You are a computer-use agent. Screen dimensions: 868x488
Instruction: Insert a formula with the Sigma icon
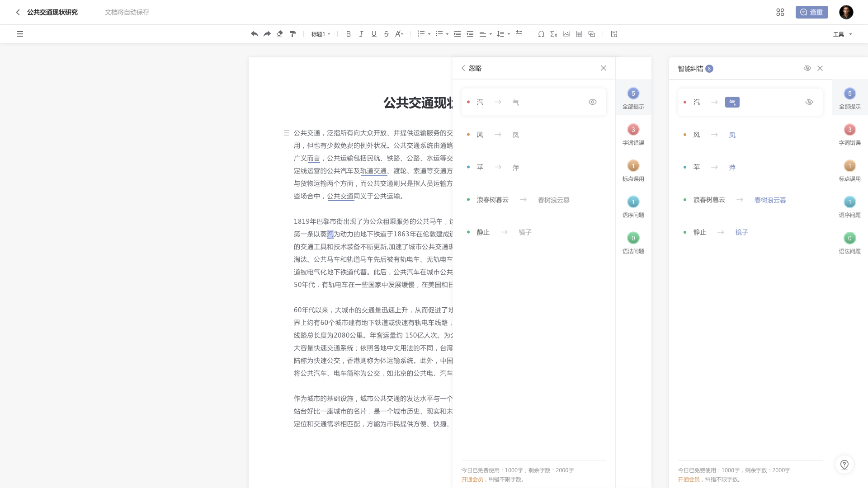coord(554,34)
